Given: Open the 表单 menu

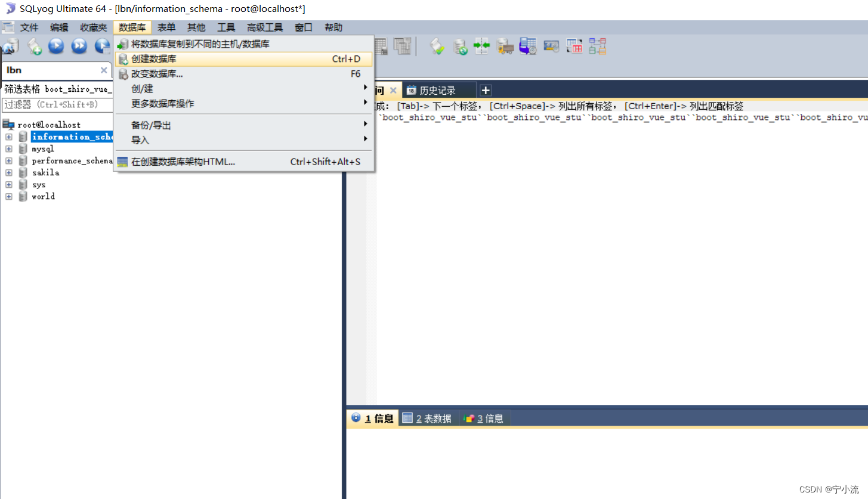Looking at the screenshot, I should click(166, 27).
